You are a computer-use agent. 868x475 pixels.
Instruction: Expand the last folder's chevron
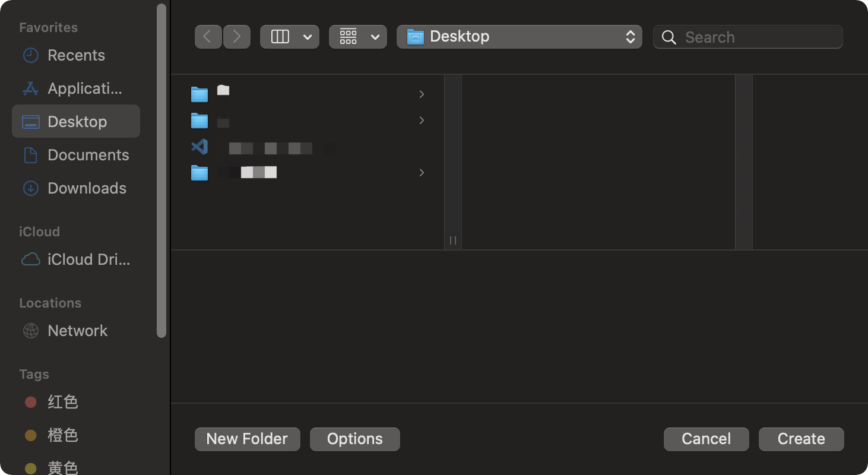[422, 173]
